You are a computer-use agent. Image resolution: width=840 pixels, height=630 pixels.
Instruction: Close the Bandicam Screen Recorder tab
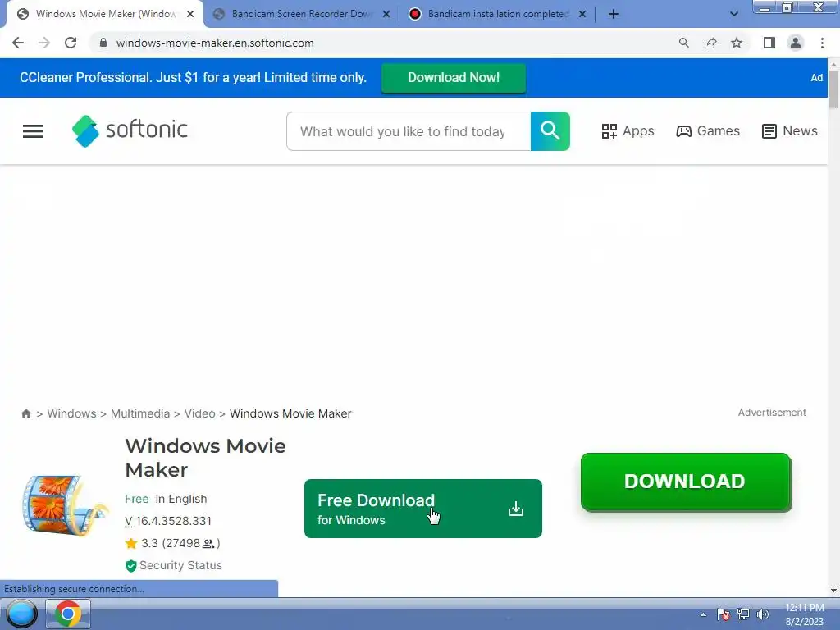386,14
